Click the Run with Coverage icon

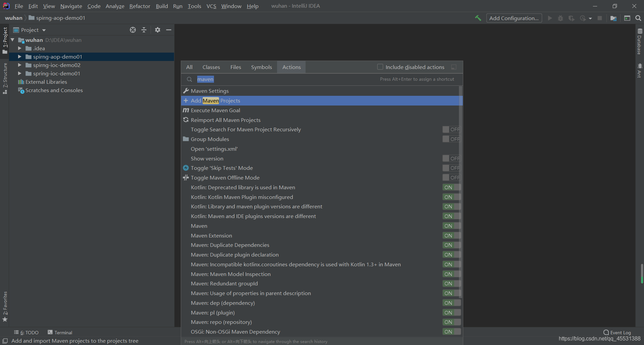pyautogui.click(x=572, y=18)
